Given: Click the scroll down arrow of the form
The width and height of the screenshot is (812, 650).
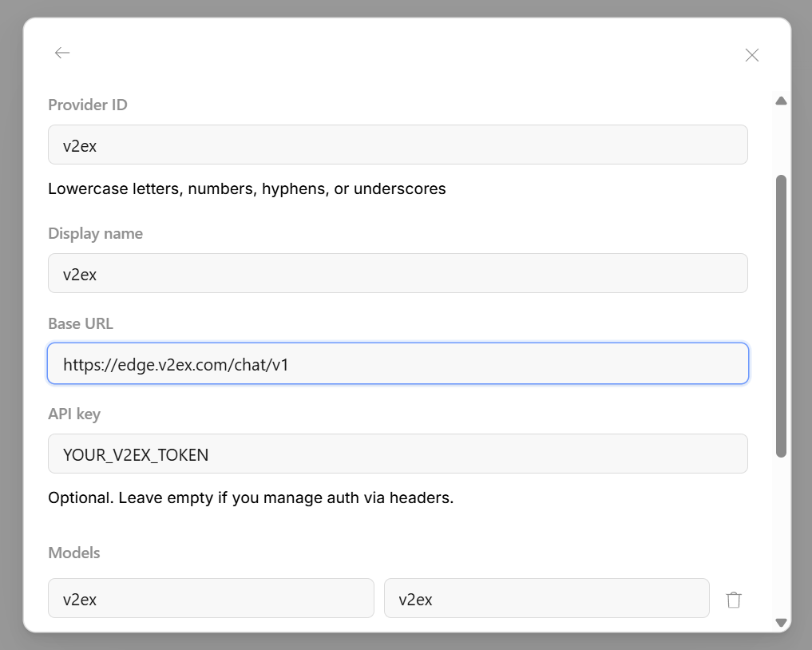Looking at the screenshot, I should point(781,622).
